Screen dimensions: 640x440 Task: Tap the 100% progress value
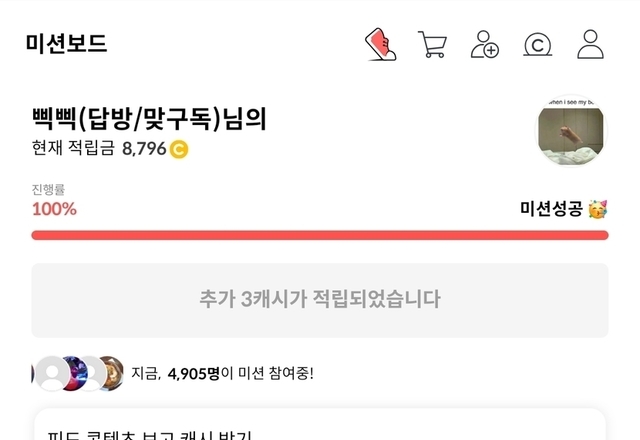54,209
